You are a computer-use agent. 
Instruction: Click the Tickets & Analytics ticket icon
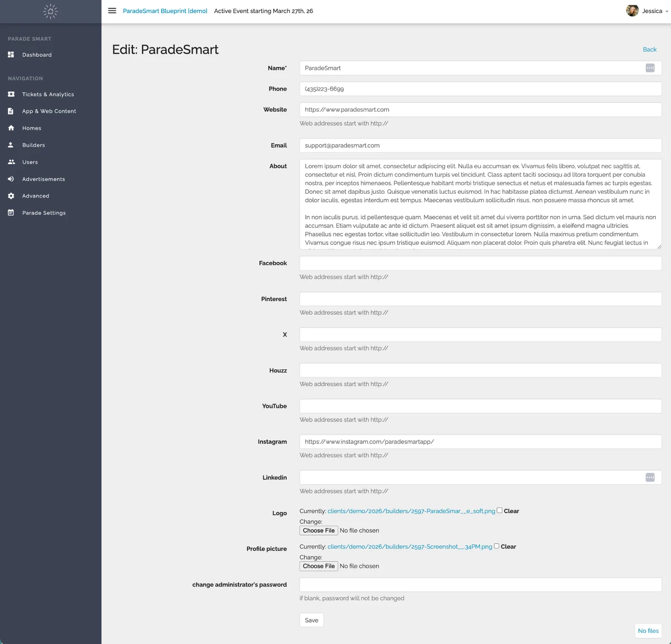[x=11, y=94]
